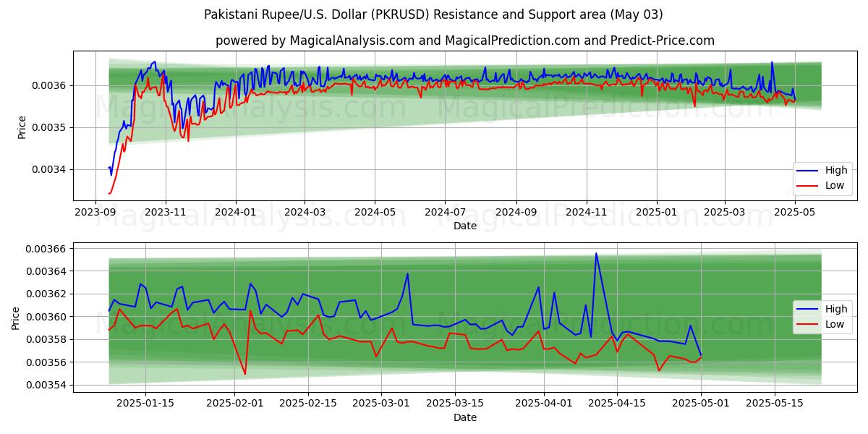Click the 2025-01-15 x-axis tick label
The height and width of the screenshot is (434, 868).
(145, 403)
